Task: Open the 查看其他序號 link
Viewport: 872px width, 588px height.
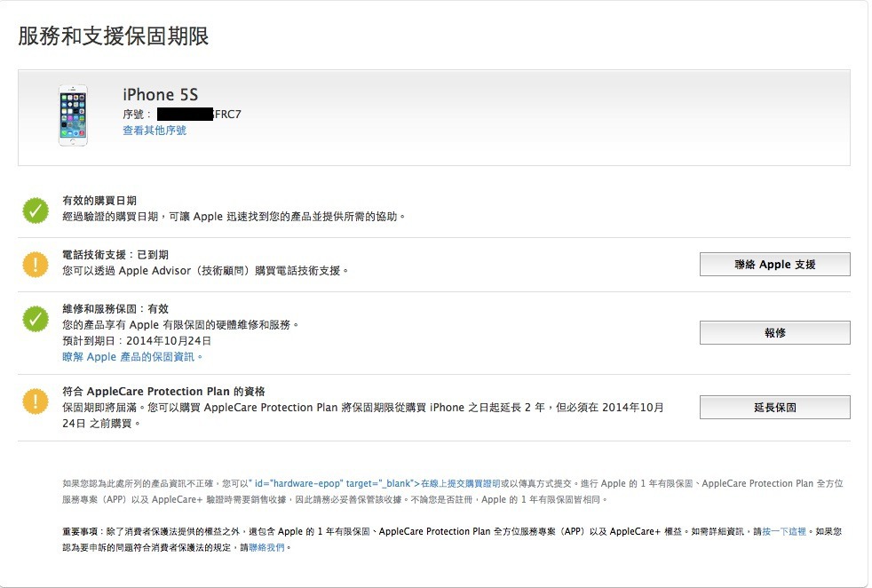Action: point(155,131)
